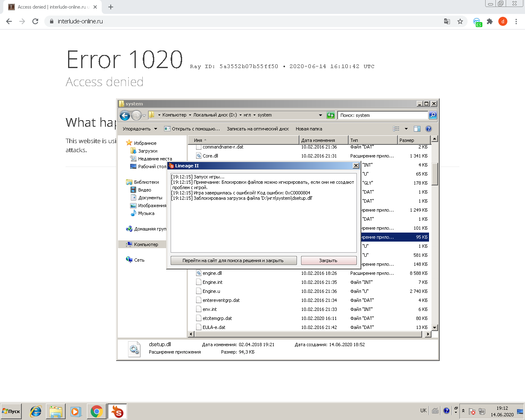
Task: Click the horizontal scrollbar right arrow
Action: 428,334
